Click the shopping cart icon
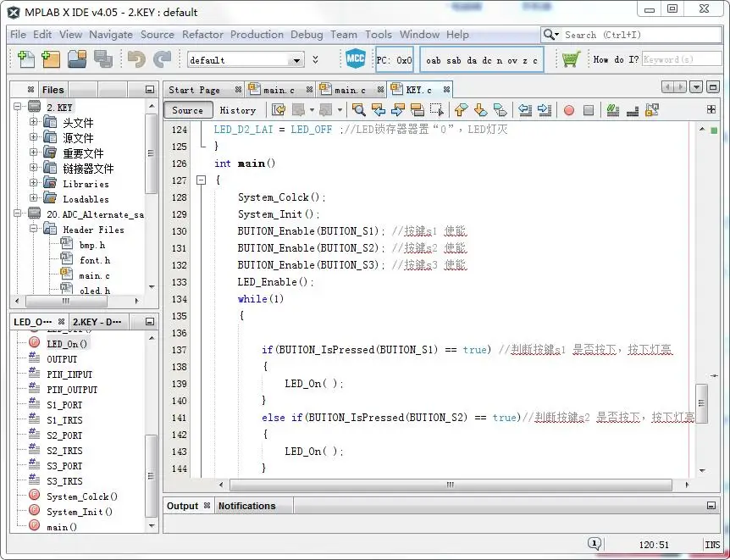The height and width of the screenshot is (560, 730). click(571, 59)
